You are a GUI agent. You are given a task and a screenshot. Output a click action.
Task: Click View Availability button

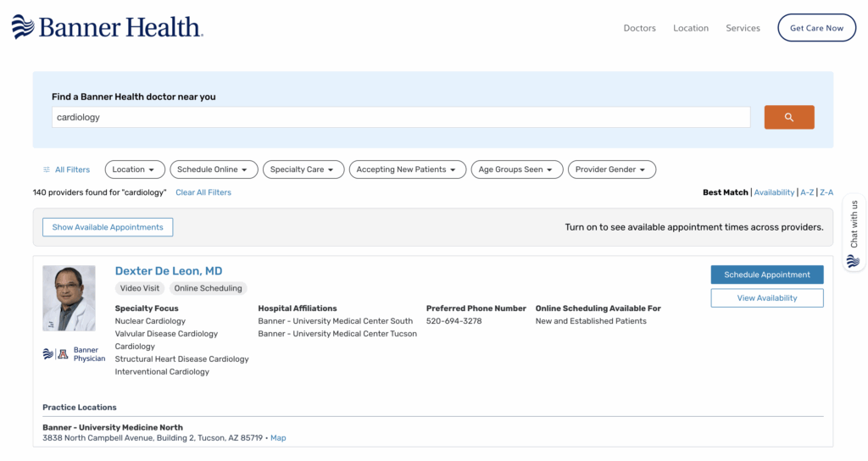pyautogui.click(x=766, y=297)
